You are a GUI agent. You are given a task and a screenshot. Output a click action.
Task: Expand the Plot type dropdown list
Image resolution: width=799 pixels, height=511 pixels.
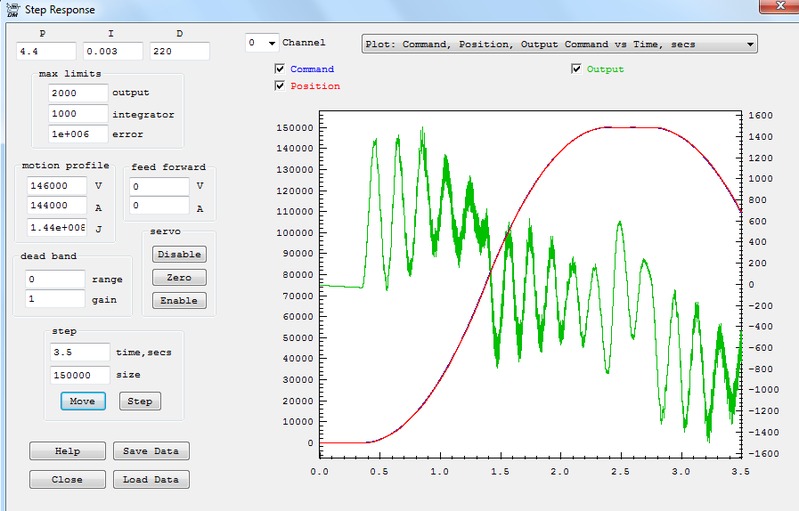749,45
